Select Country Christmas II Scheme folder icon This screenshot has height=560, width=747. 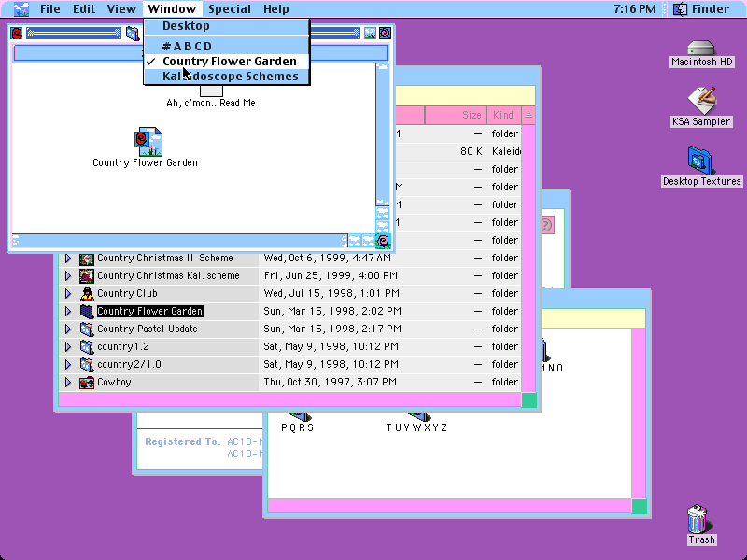click(87, 259)
